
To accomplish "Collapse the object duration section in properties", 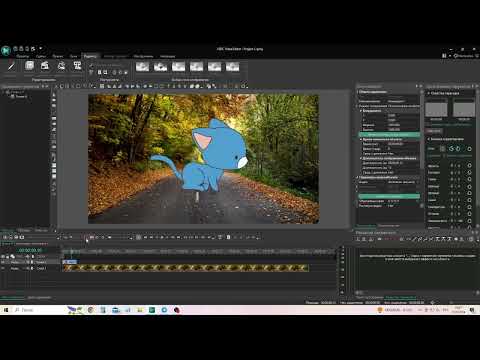I will tap(361, 158).
